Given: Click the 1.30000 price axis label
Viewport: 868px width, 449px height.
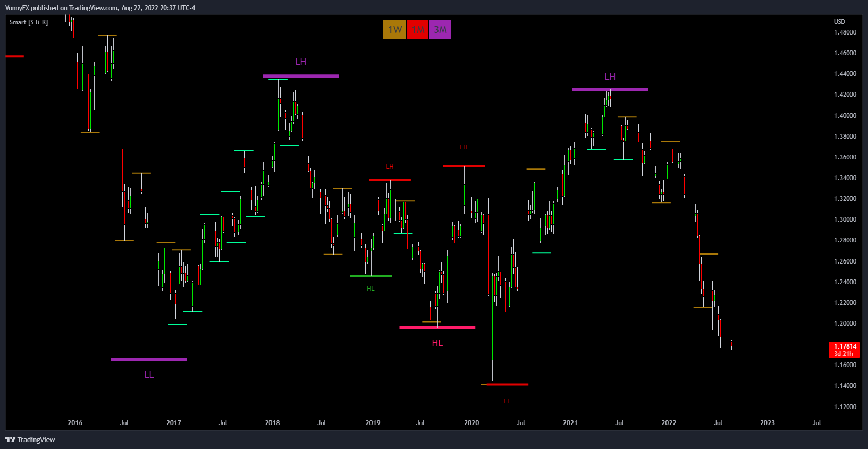Looking at the screenshot, I should click(845, 219).
